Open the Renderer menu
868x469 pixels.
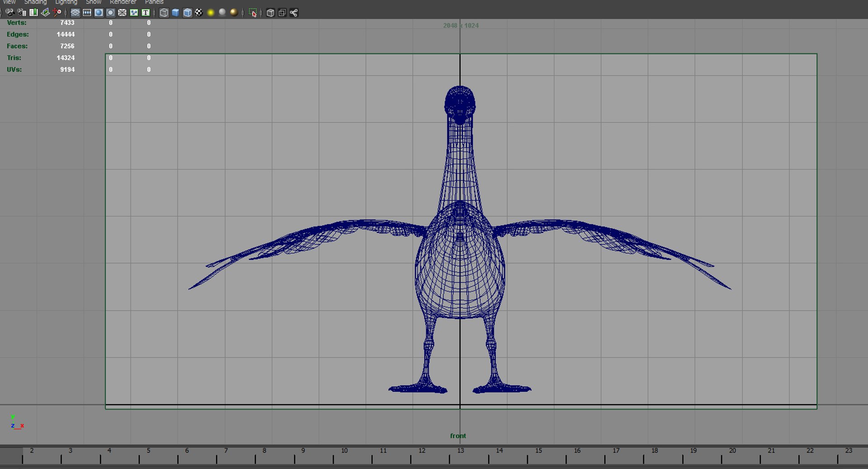[x=123, y=2]
